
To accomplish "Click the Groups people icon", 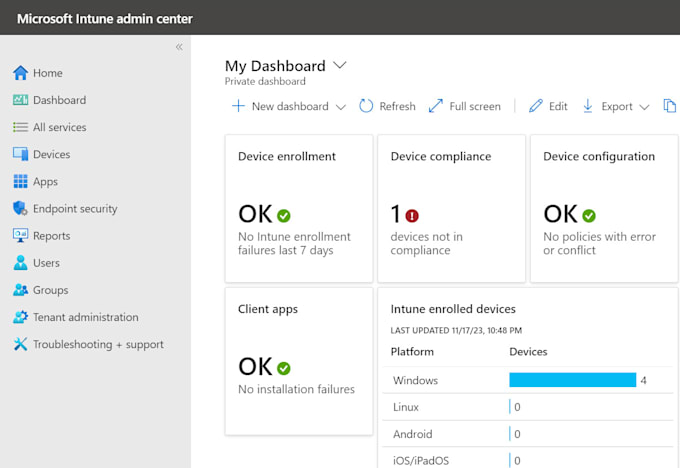I will (20, 290).
